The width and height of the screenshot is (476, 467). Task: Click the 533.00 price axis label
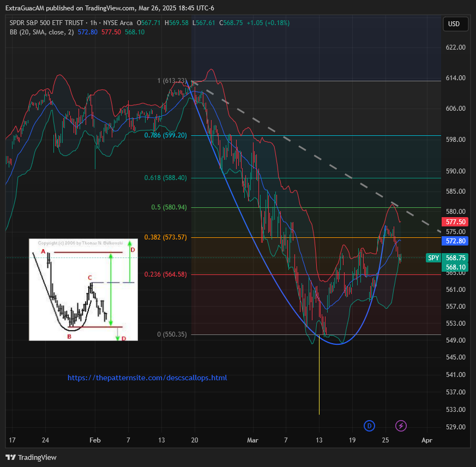click(x=455, y=410)
